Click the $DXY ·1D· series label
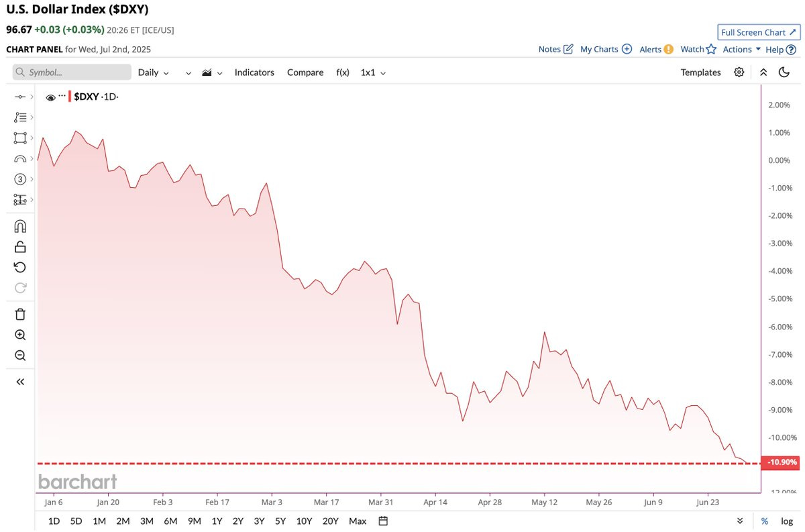The width and height of the screenshot is (805, 532). coord(96,97)
